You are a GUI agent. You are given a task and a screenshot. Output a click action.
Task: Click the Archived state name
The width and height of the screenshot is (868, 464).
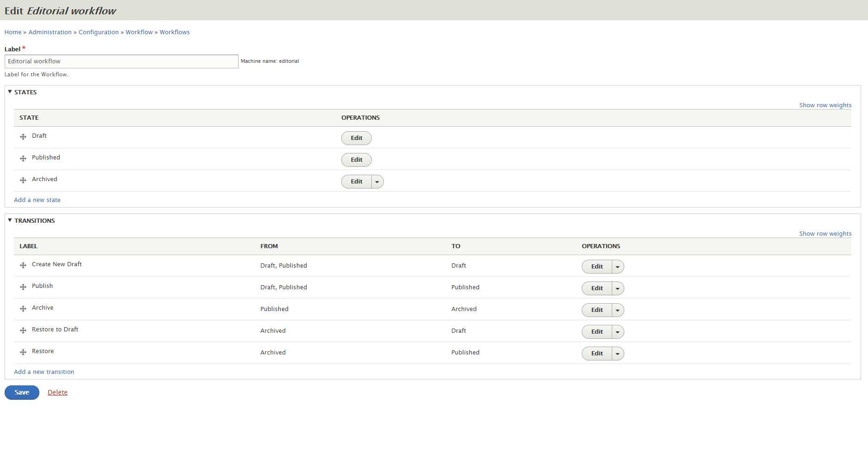tap(44, 179)
